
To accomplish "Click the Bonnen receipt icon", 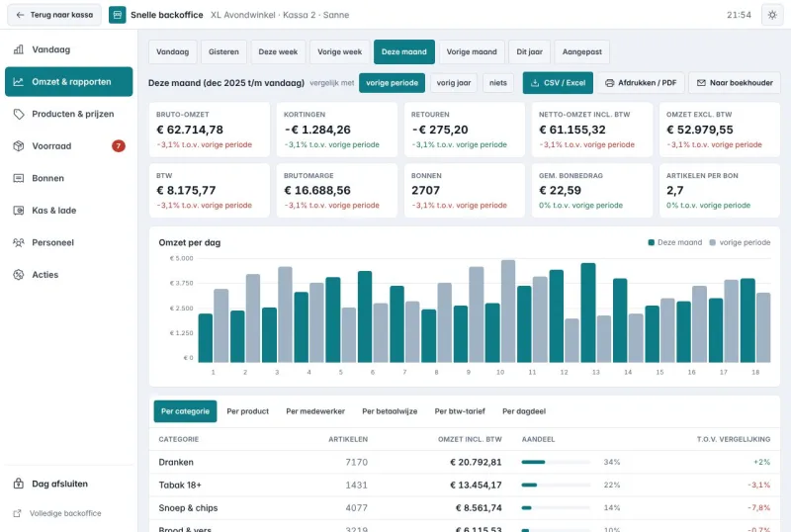I will pyautogui.click(x=18, y=178).
